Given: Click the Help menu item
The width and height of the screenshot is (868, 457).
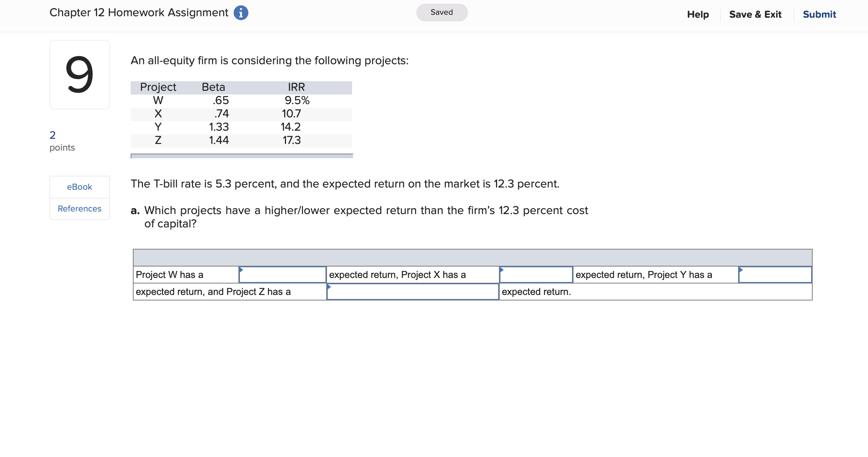Looking at the screenshot, I should 697,14.
